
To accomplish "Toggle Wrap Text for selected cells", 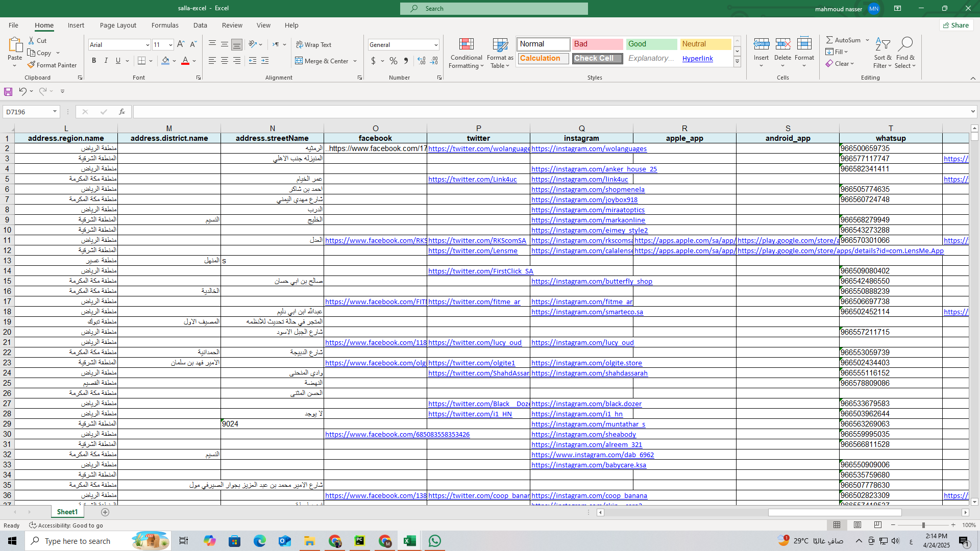I will 314,45.
